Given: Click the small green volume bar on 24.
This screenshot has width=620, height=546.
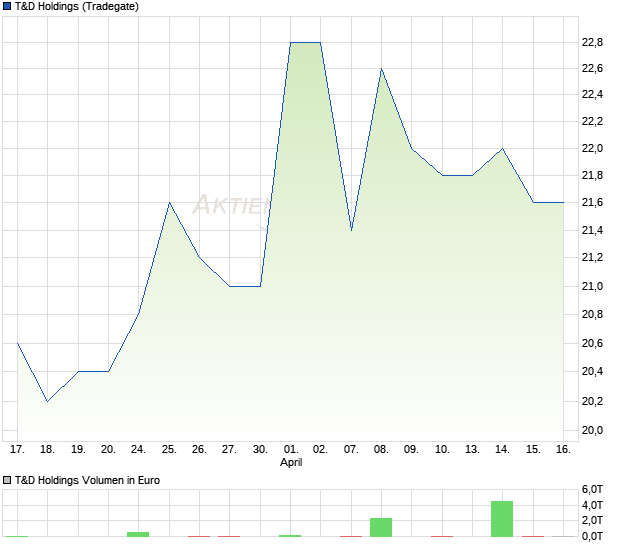Looking at the screenshot, I should pyautogui.click(x=138, y=534).
